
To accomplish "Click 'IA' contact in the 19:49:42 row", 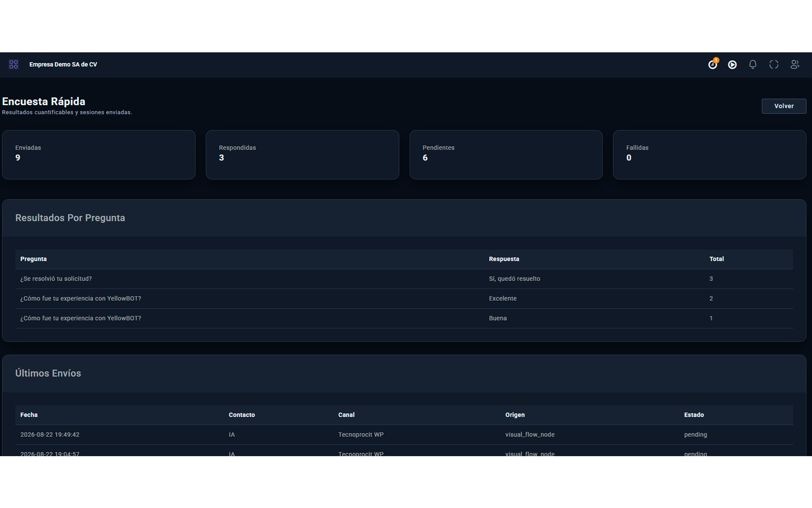I will pyautogui.click(x=231, y=435).
